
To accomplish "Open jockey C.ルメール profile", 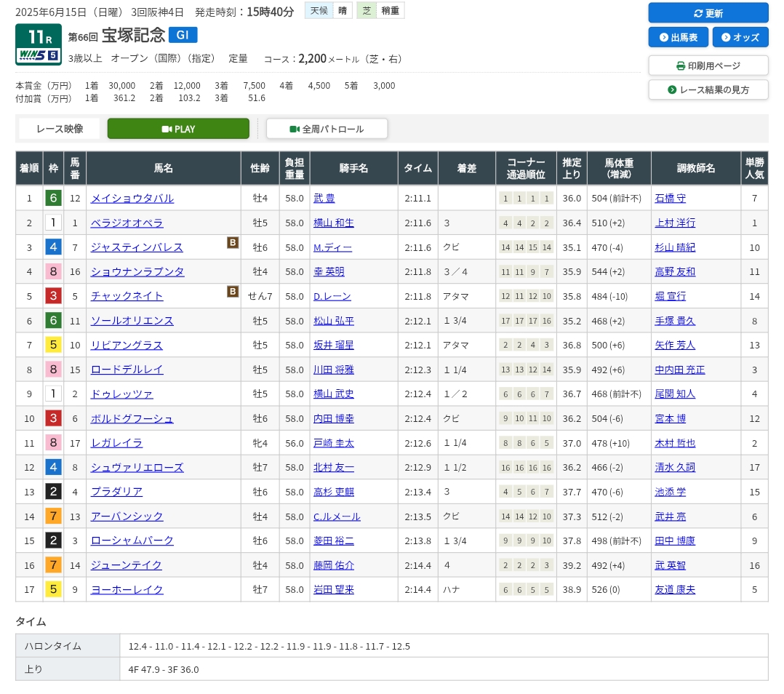I will click(x=337, y=516).
